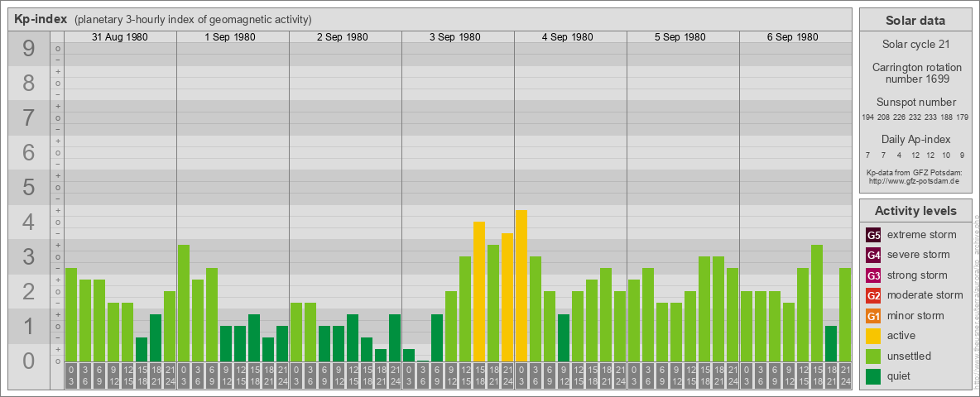Click the 'Solar cycle 21' text
Viewport: 980px width, 397px height.
pos(915,45)
